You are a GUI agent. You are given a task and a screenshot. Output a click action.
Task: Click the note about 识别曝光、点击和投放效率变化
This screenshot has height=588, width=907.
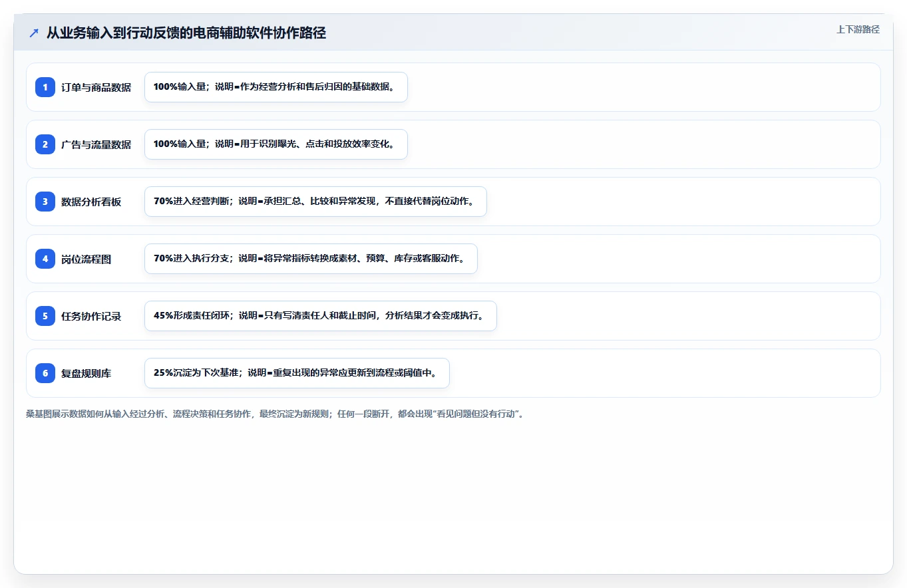pos(275,144)
